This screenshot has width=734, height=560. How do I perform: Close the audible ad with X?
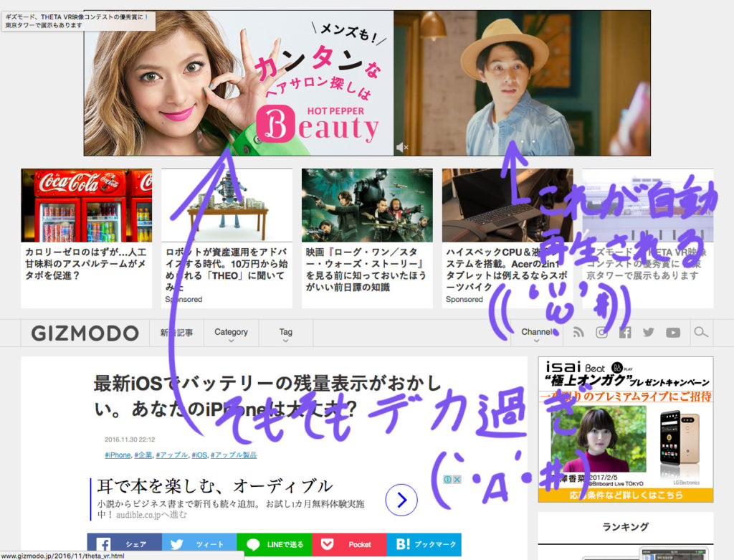point(457,480)
